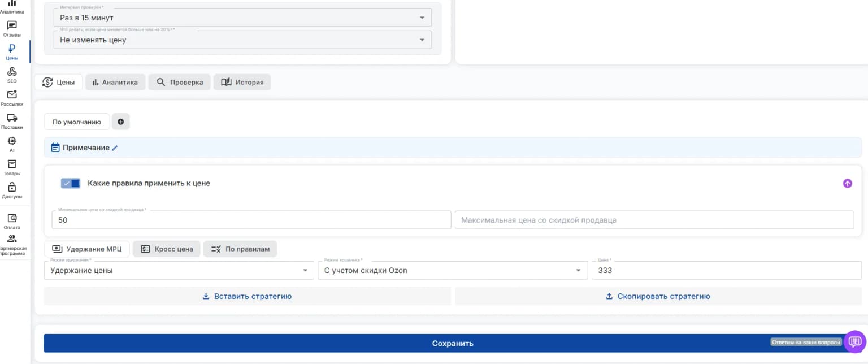Image resolution: width=868 pixels, height=364 pixels.
Task: Click the calendar note icon before Примечание
Action: pos(55,148)
